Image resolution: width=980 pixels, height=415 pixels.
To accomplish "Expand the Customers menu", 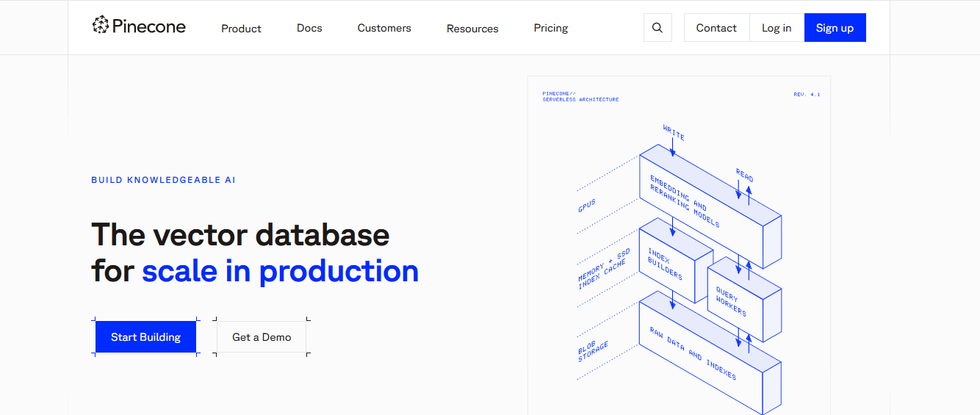I will tap(384, 28).
